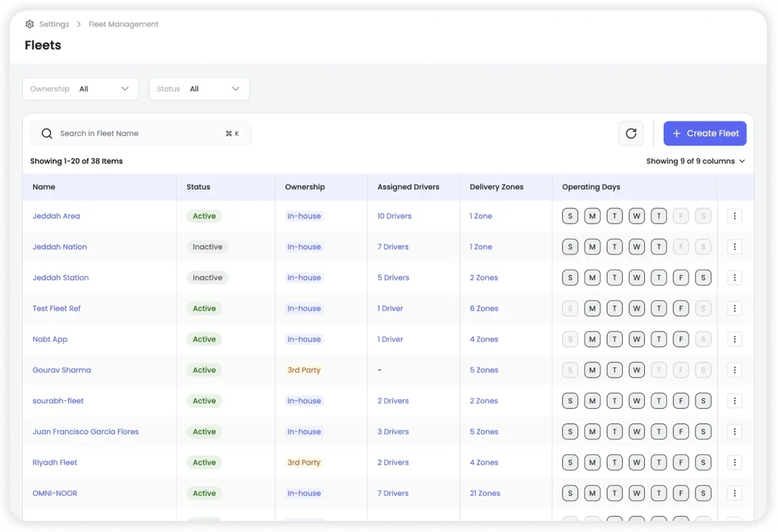Click the Showing 1-20 of 38 Items text
Viewport: 778px width, 532px height.
click(x=76, y=161)
